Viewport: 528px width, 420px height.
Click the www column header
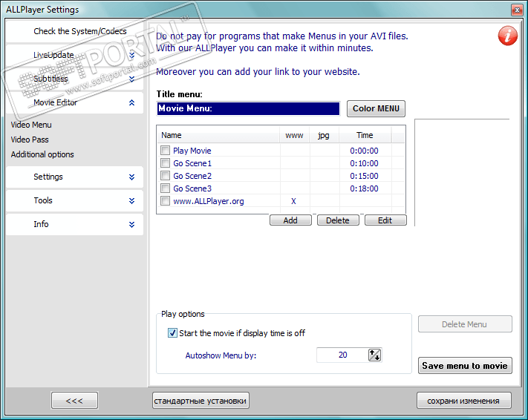pyautogui.click(x=294, y=135)
